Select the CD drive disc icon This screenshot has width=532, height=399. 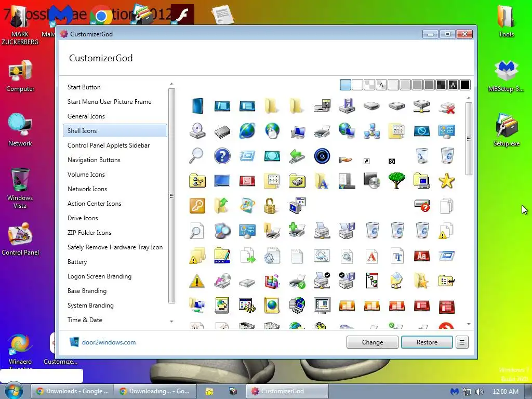(x=197, y=131)
